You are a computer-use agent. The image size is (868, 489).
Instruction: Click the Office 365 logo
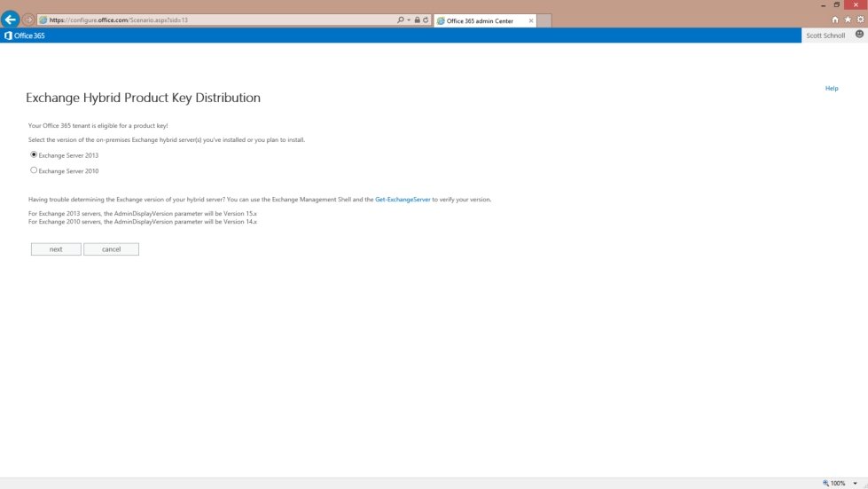pos(24,35)
